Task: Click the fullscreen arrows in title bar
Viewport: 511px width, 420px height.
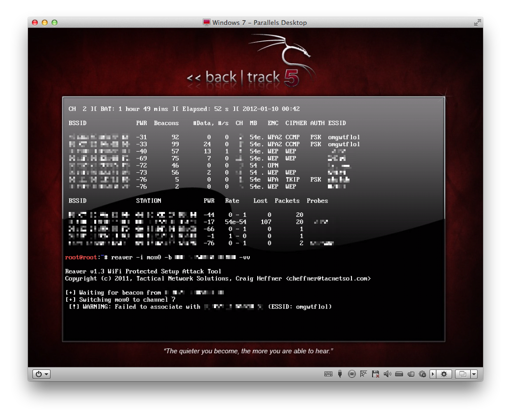Action: (x=478, y=23)
